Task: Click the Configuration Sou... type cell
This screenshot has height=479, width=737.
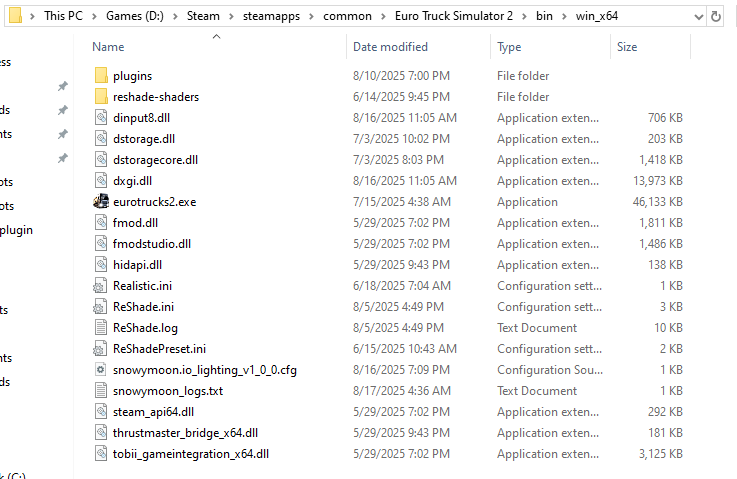Action: tap(550, 370)
